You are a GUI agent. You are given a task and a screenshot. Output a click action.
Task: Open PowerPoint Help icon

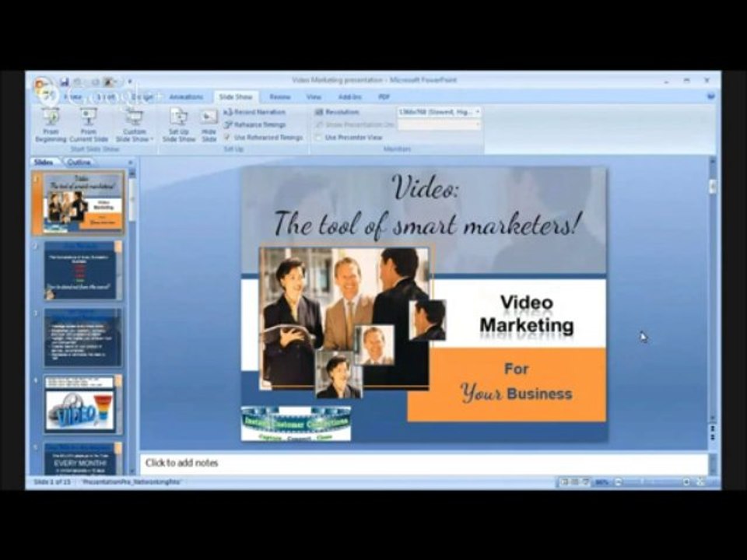(x=710, y=96)
